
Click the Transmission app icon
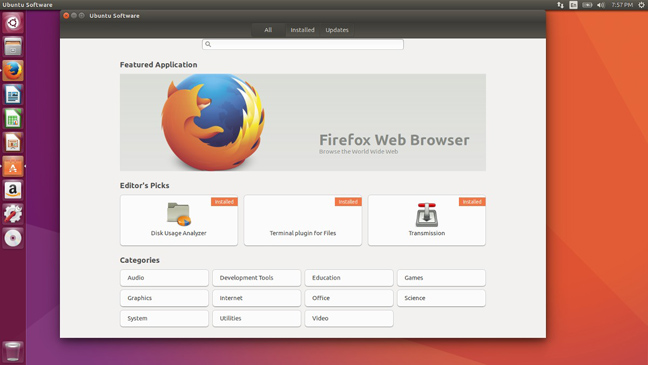(x=426, y=215)
